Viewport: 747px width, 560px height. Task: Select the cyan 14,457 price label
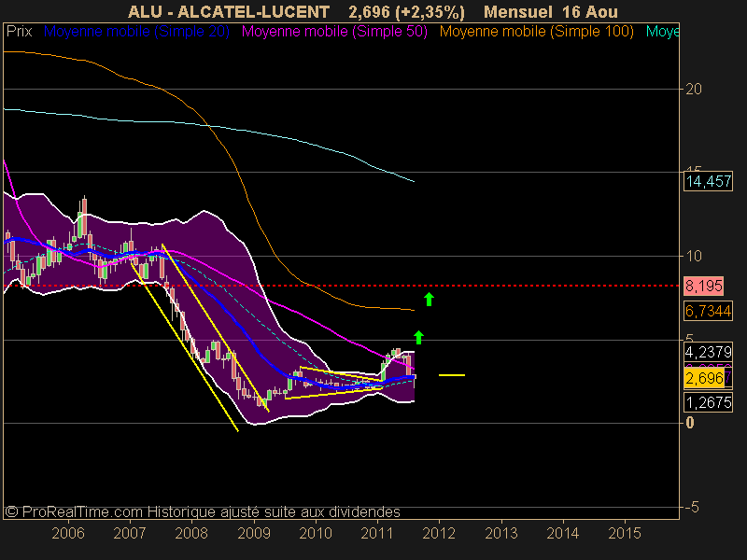(x=709, y=181)
